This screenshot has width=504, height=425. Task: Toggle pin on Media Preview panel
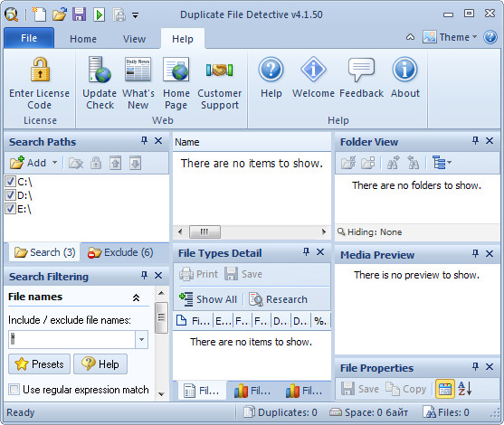(475, 254)
